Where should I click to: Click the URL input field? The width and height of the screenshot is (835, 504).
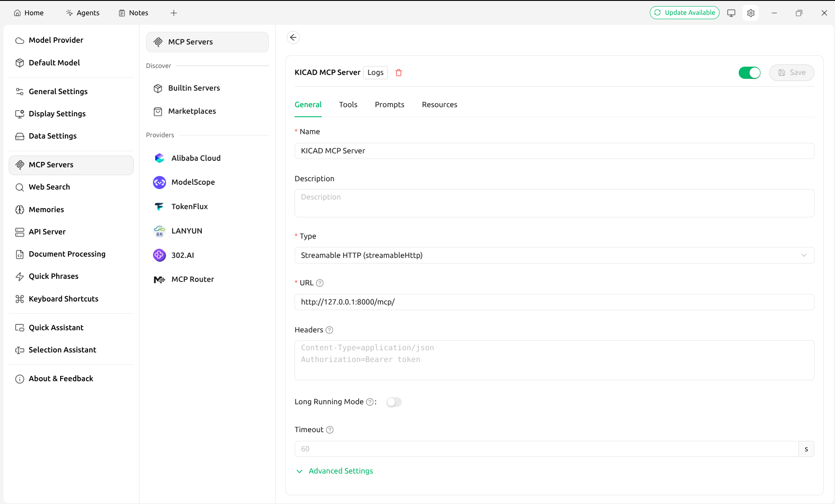(x=554, y=302)
